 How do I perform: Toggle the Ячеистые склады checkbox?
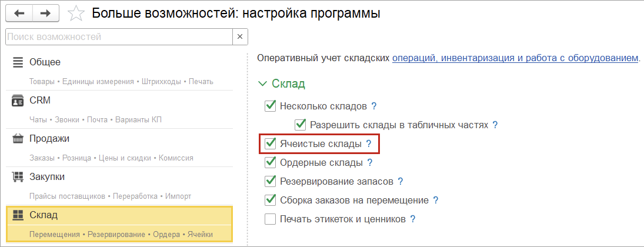pyautogui.click(x=271, y=144)
